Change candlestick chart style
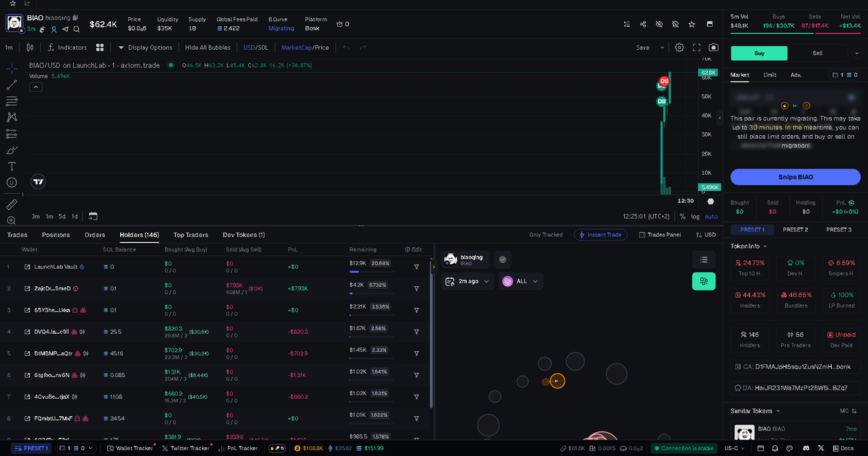Viewport: 868px width, 456px height. [30, 48]
